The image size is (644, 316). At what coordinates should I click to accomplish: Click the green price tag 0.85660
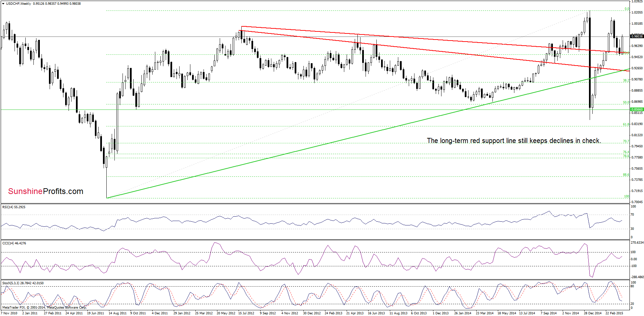tap(637, 110)
